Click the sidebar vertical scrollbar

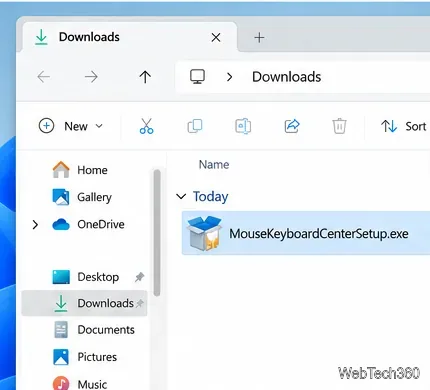pos(157,233)
